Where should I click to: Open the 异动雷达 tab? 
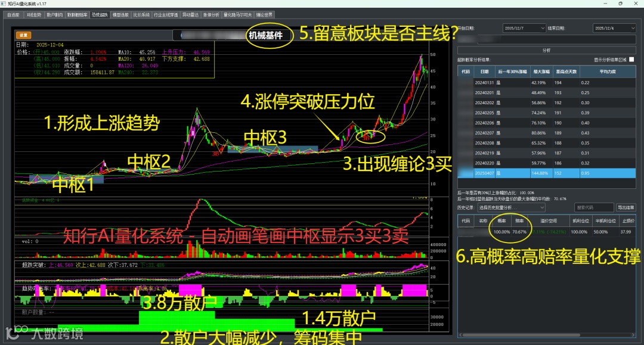(190, 15)
